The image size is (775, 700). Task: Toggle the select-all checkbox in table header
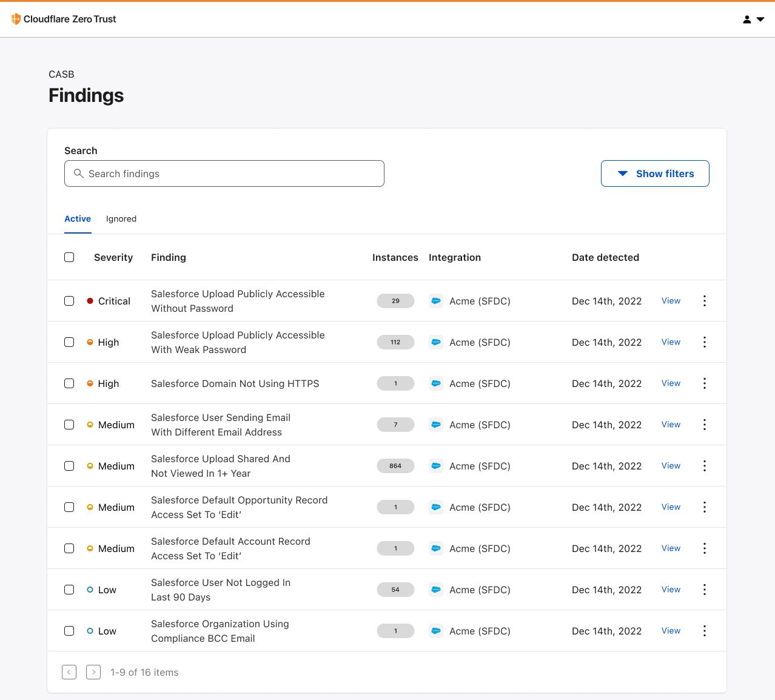pos(69,257)
